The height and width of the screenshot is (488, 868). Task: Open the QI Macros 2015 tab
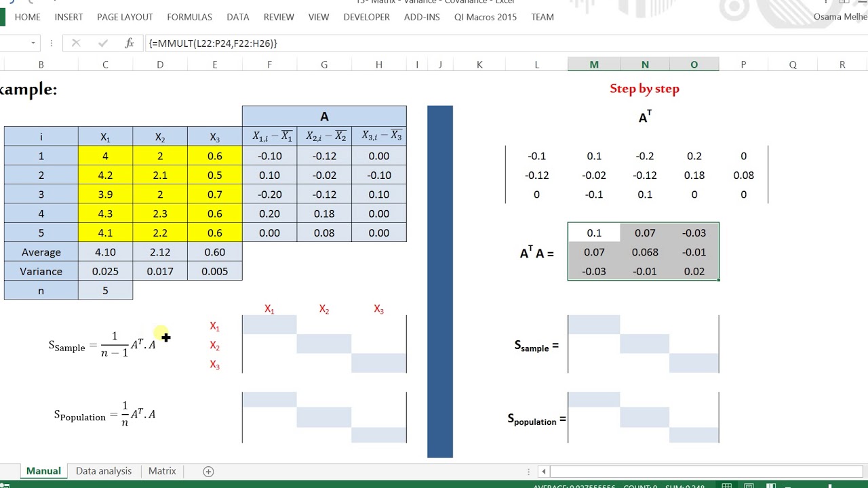(x=486, y=17)
